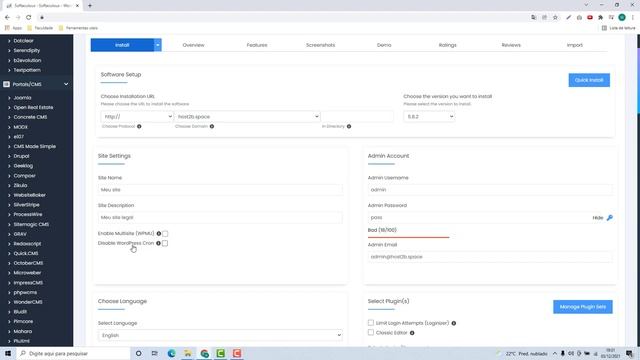
Task: Switch to the Reviews tab
Action: 511,45
